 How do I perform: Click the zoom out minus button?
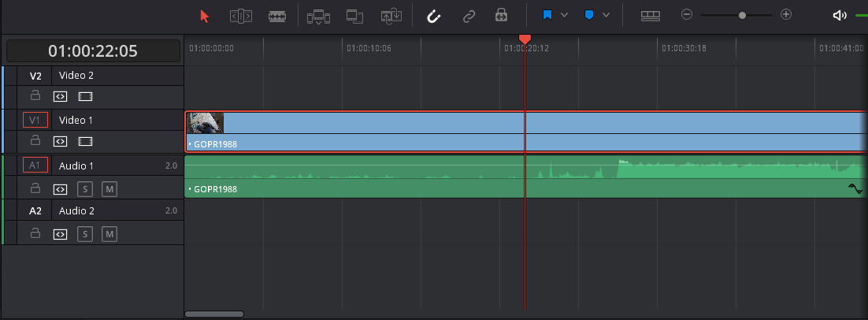coord(687,15)
